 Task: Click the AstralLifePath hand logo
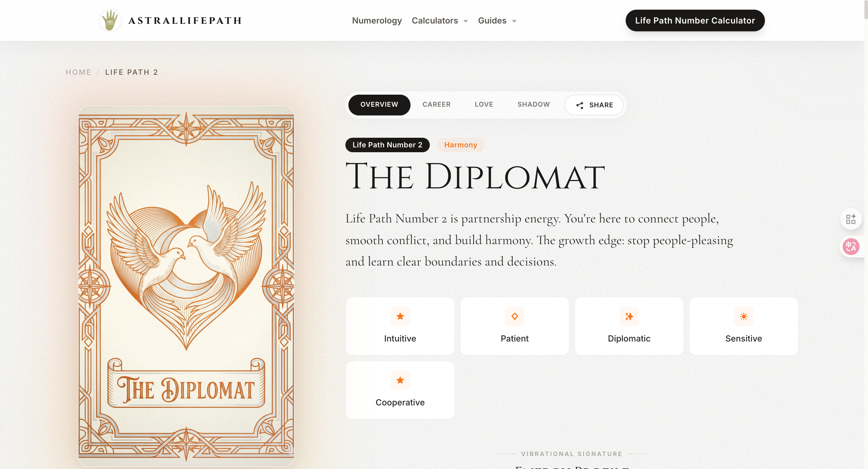110,20
